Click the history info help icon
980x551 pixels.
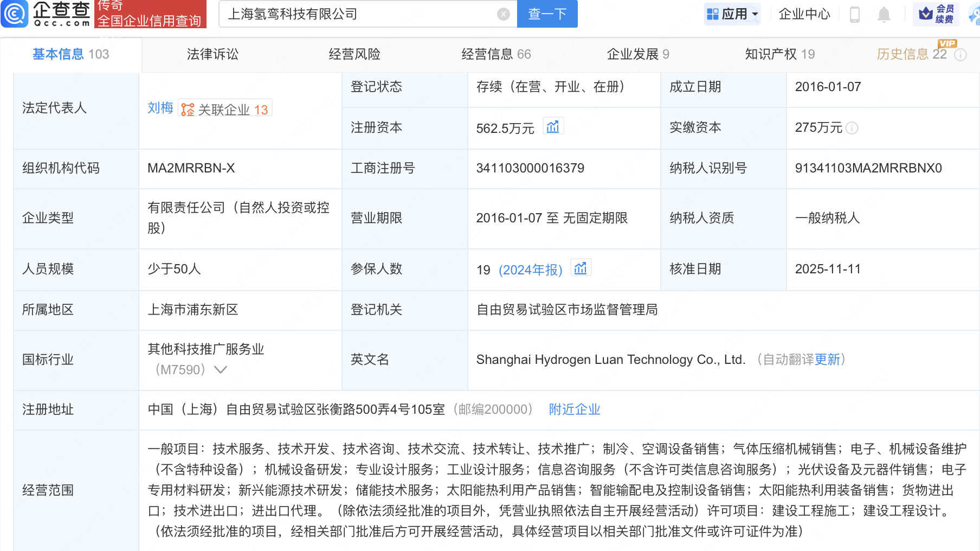(x=960, y=55)
